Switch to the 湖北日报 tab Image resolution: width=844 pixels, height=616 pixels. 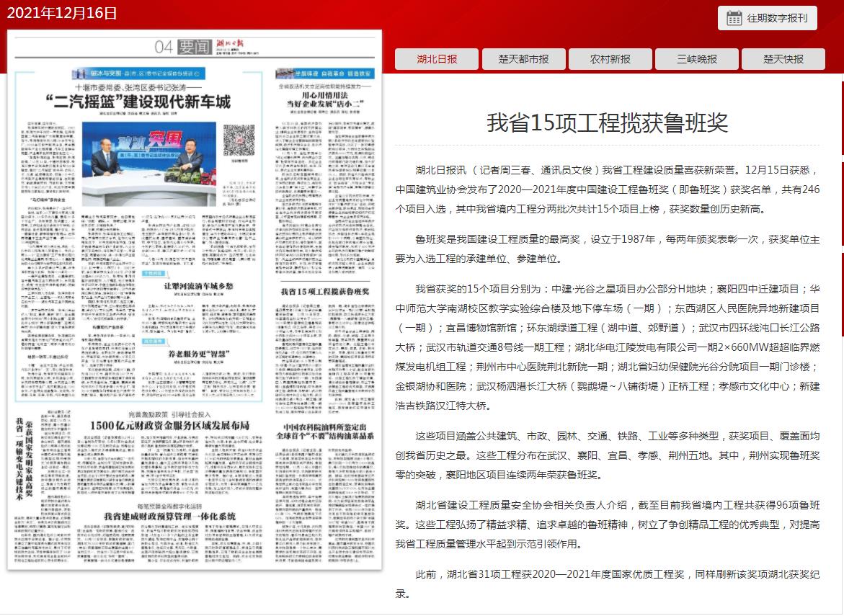pyautogui.click(x=437, y=59)
